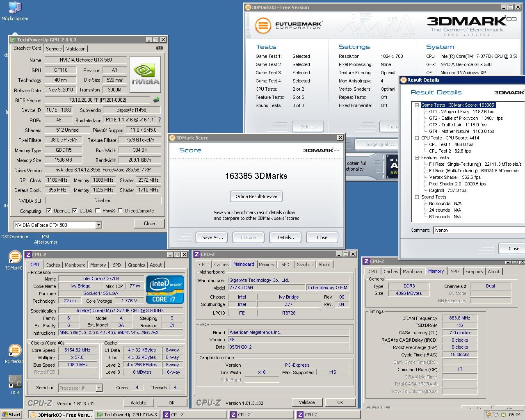The height and width of the screenshot is (420, 525).
Task: Click the Details... button in 3DMark Score
Action: click(286, 237)
